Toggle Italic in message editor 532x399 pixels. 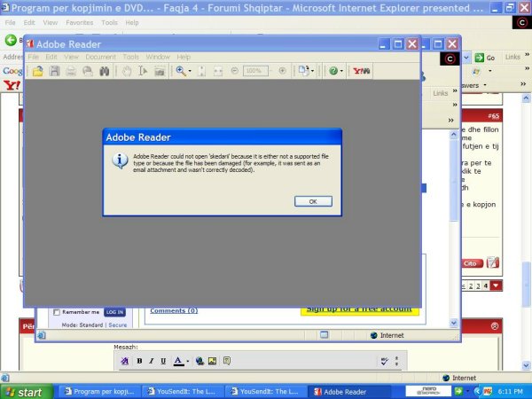click(x=152, y=361)
